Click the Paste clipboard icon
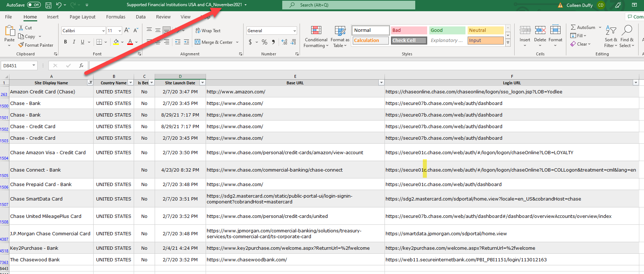 (9, 31)
